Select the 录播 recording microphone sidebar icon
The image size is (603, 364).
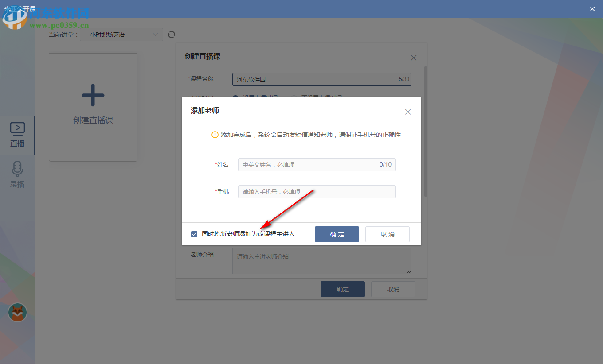point(17,169)
